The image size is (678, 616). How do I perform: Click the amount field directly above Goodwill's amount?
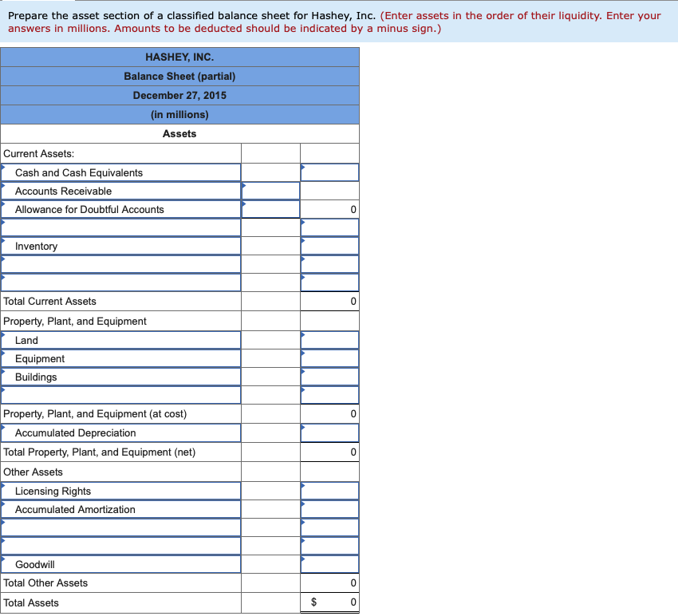pyautogui.click(x=329, y=546)
